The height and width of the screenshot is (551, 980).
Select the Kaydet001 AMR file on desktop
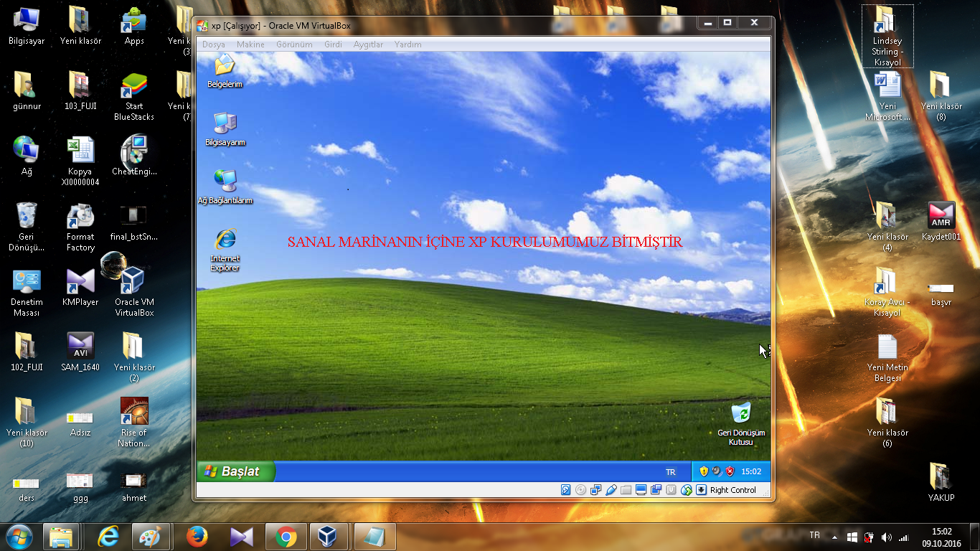(941, 221)
